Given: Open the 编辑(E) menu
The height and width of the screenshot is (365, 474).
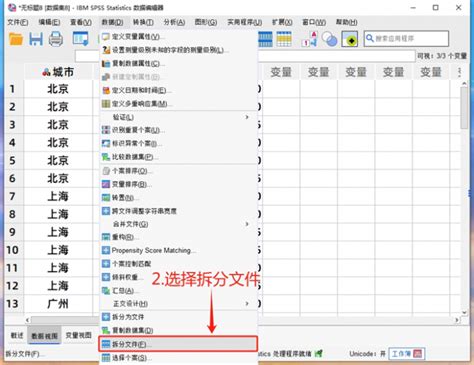Looking at the screenshot, I should 49,22.
